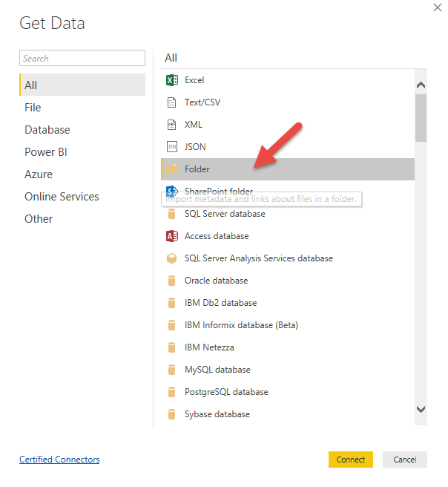Screen dimensions: 448x487
Task: Select PostgreSQL database label
Action: (226, 392)
